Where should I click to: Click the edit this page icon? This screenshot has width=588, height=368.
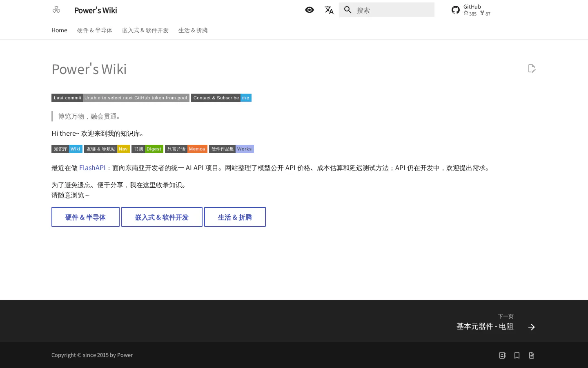[x=532, y=68]
